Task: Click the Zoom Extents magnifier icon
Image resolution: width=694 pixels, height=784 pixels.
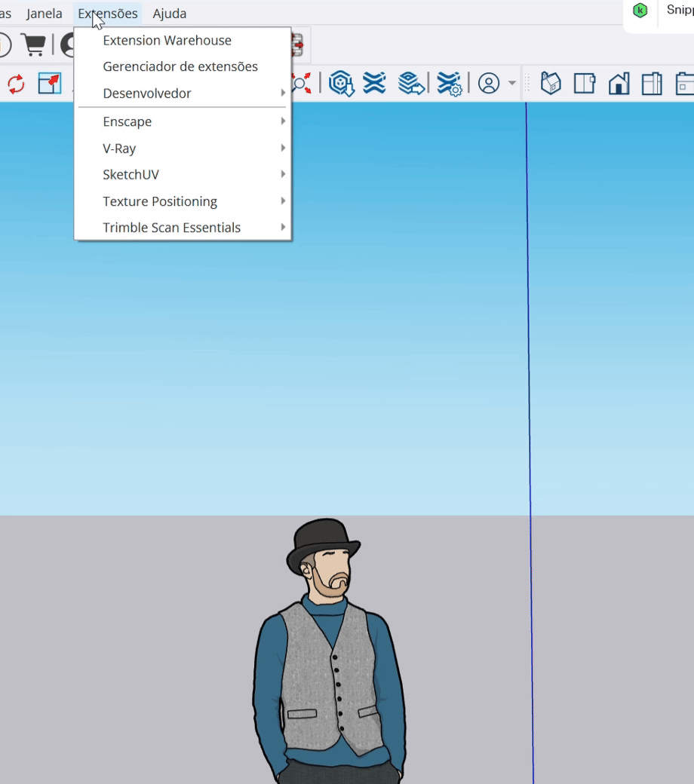Action: [x=302, y=84]
